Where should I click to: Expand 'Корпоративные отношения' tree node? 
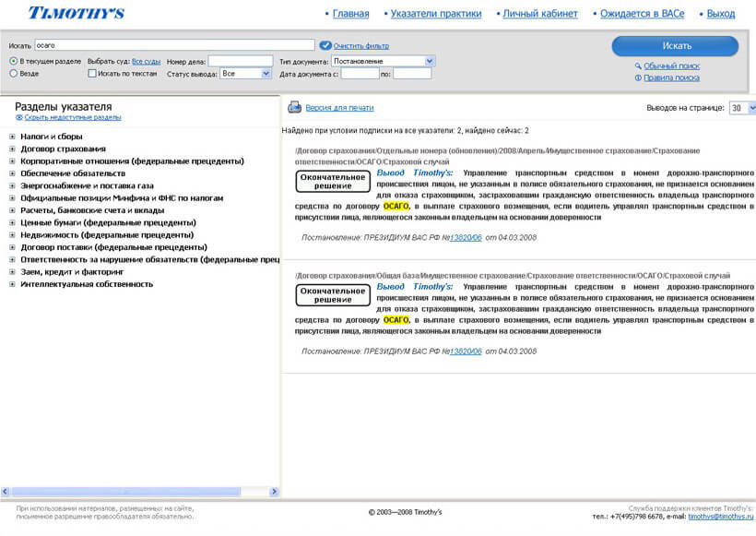[x=12, y=161]
